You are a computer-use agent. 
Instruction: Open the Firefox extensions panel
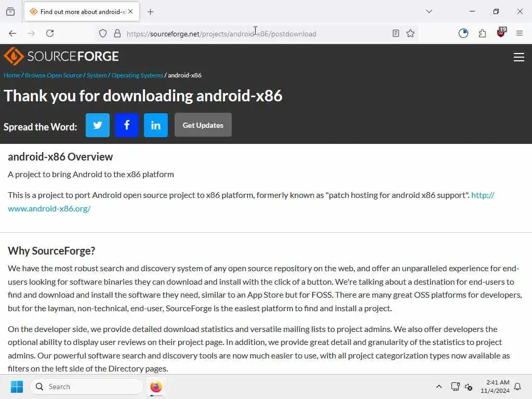click(482, 33)
